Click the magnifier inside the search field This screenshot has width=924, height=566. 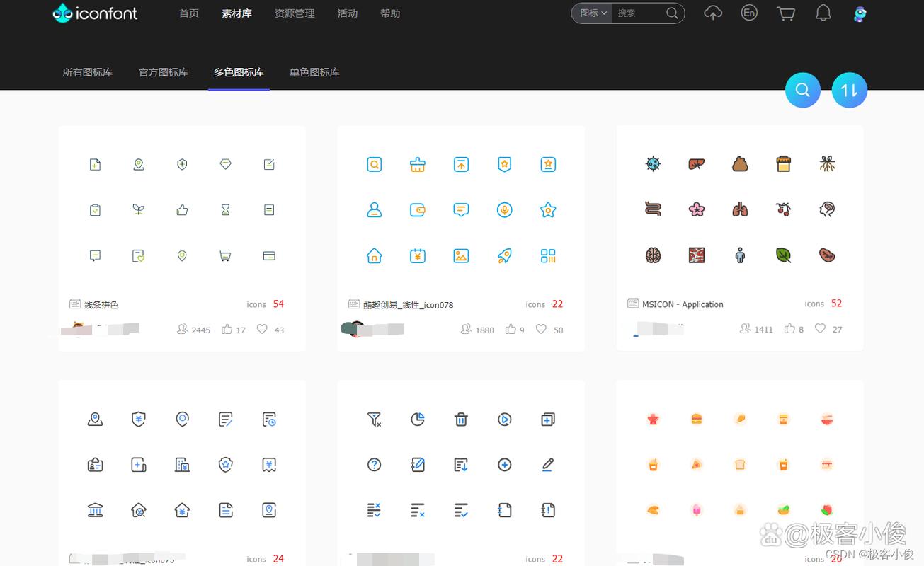tap(671, 13)
